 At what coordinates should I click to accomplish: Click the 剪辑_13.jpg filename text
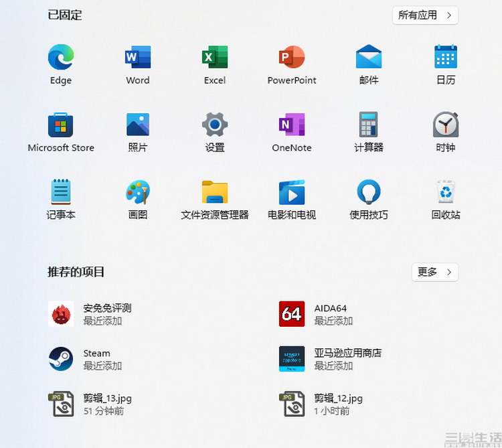click(x=107, y=398)
